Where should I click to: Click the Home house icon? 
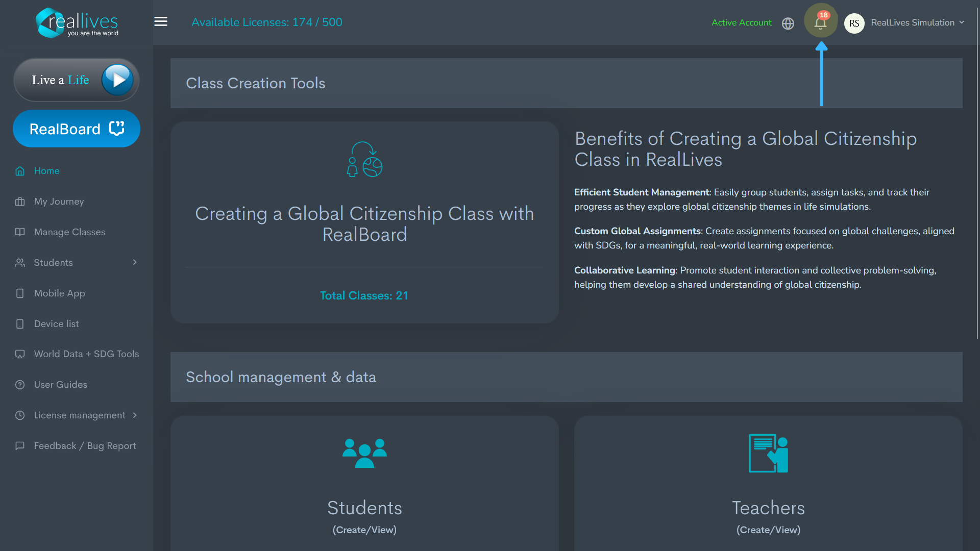click(x=20, y=171)
